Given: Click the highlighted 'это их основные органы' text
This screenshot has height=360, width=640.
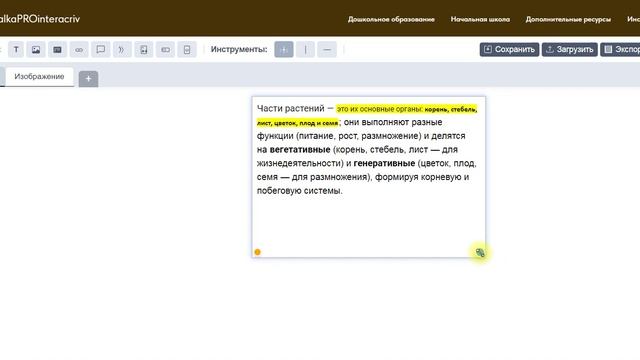Looking at the screenshot, I should (379, 109).
